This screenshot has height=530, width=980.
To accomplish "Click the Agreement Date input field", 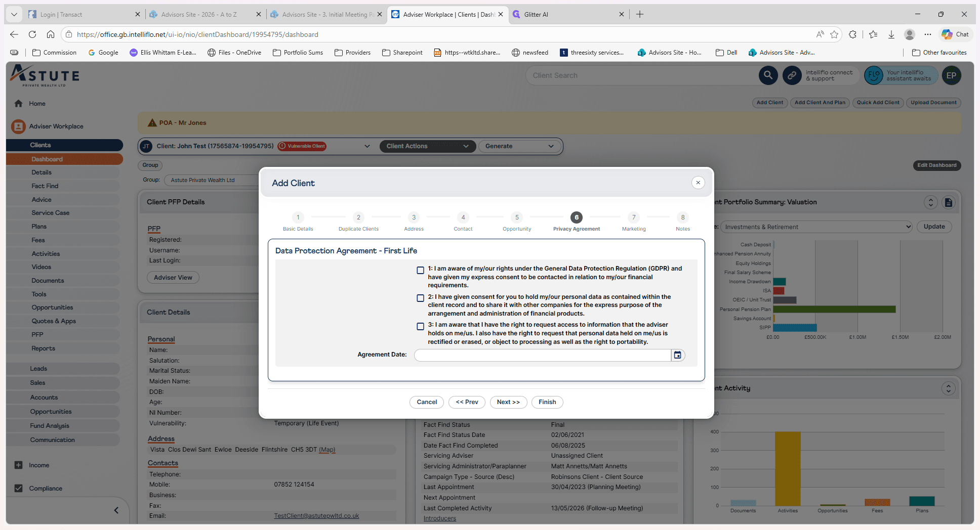I will click(543, 355).
